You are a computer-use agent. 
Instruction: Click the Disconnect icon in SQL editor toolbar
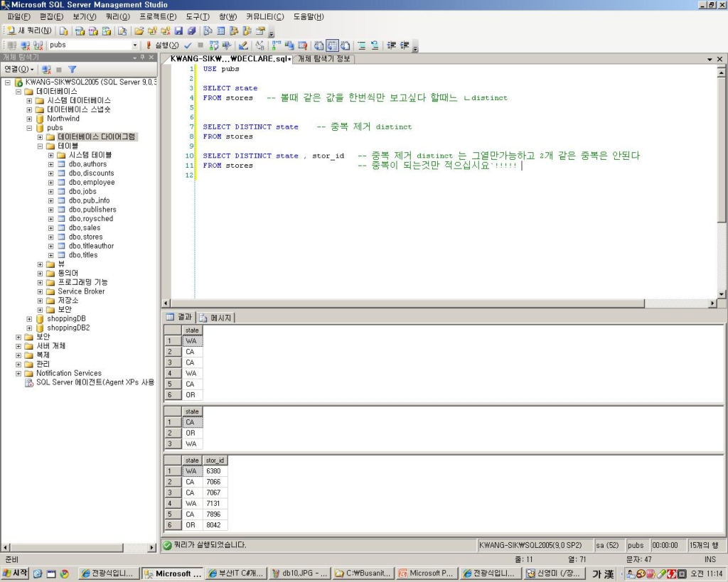(26, 45)
